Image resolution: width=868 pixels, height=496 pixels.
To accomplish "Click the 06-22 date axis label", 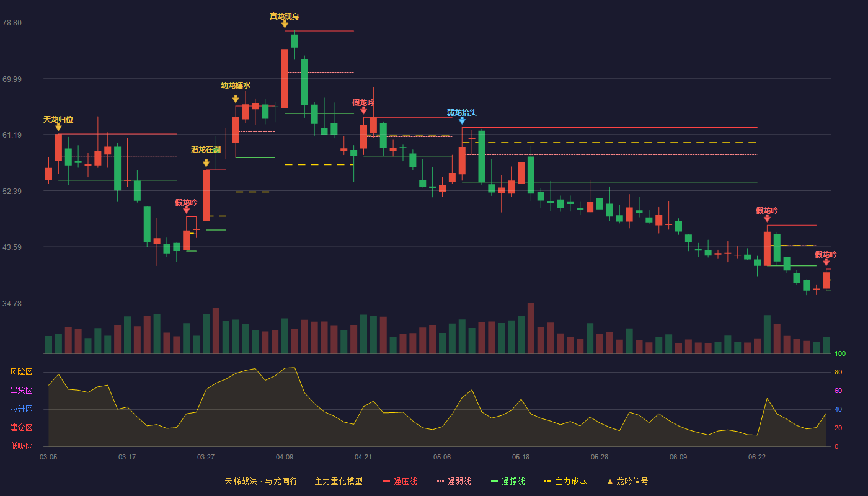I will pyautogui.click(x=757, y=457).
